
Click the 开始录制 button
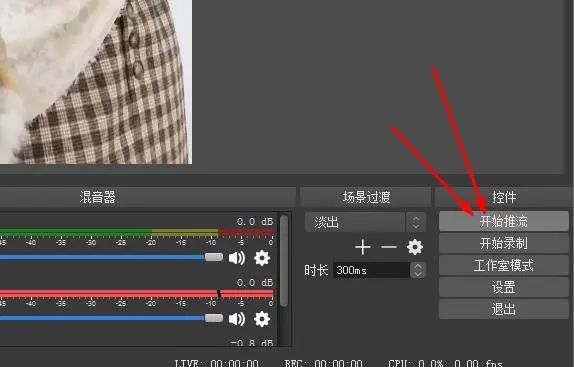point(504,243)
